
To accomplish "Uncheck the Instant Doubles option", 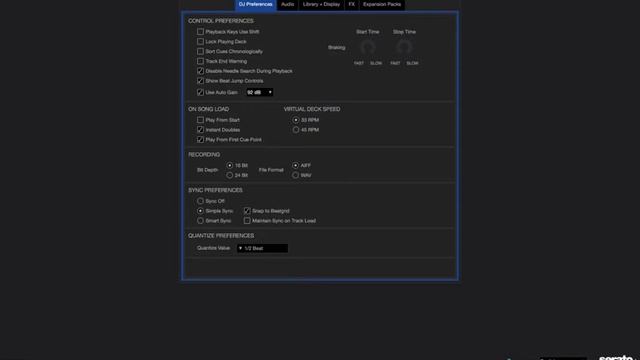I will [x=200, y=130].
